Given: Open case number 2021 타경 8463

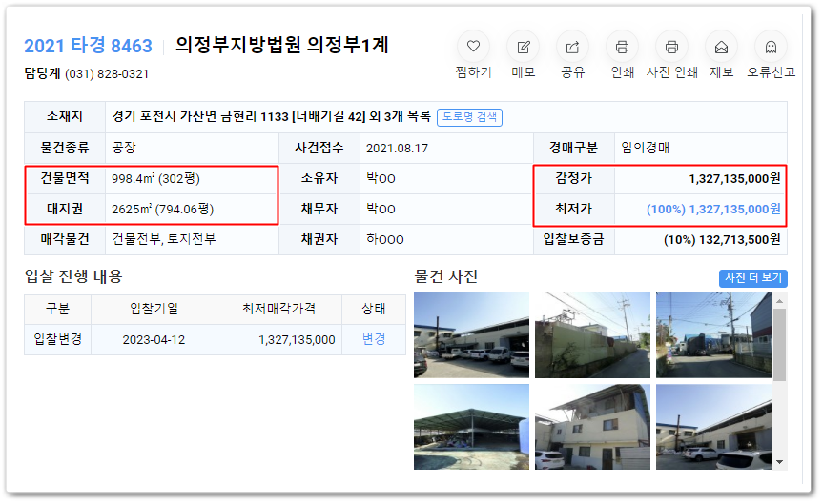Looking at the screenshot, I should (x=88, y=46).
